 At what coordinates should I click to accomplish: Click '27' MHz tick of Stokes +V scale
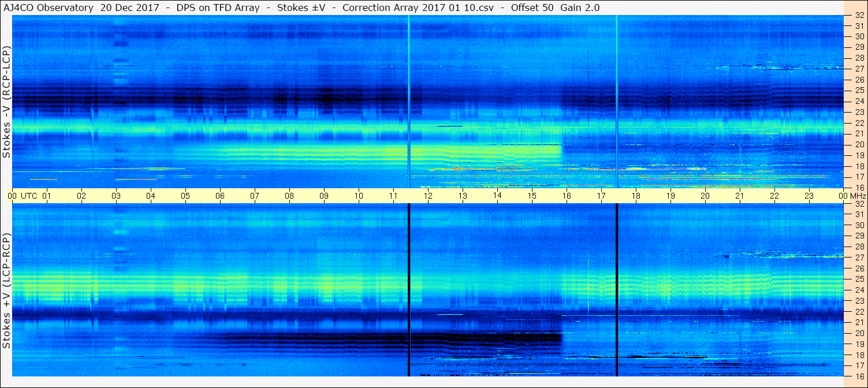(859, 258)
